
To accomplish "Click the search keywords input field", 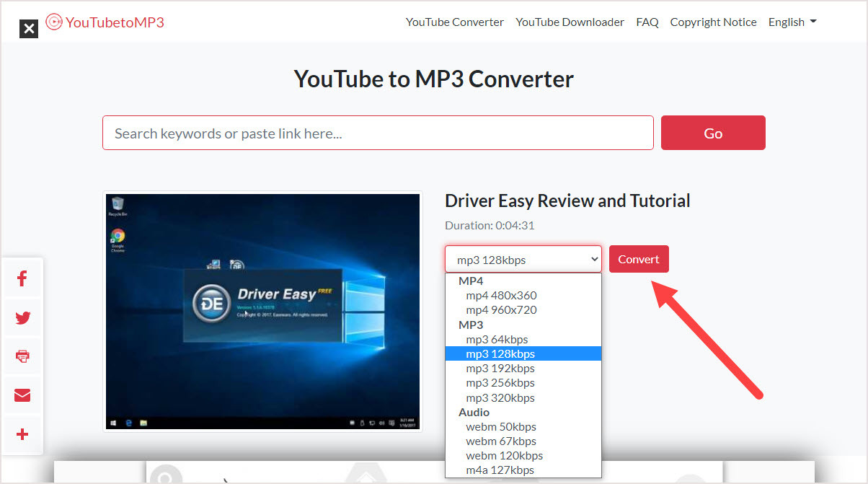I will click(378, 133).
